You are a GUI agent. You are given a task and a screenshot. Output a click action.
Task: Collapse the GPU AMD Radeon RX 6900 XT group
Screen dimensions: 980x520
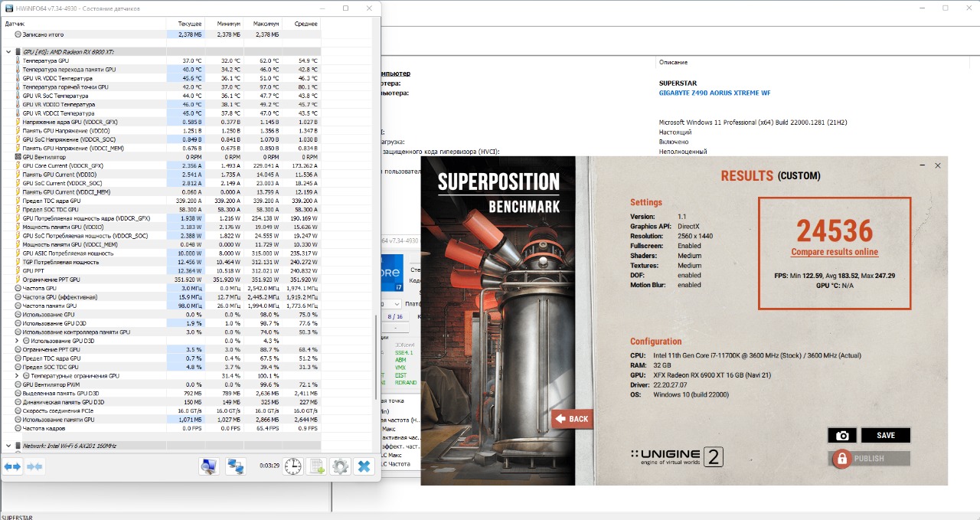(x=8, y=52)
